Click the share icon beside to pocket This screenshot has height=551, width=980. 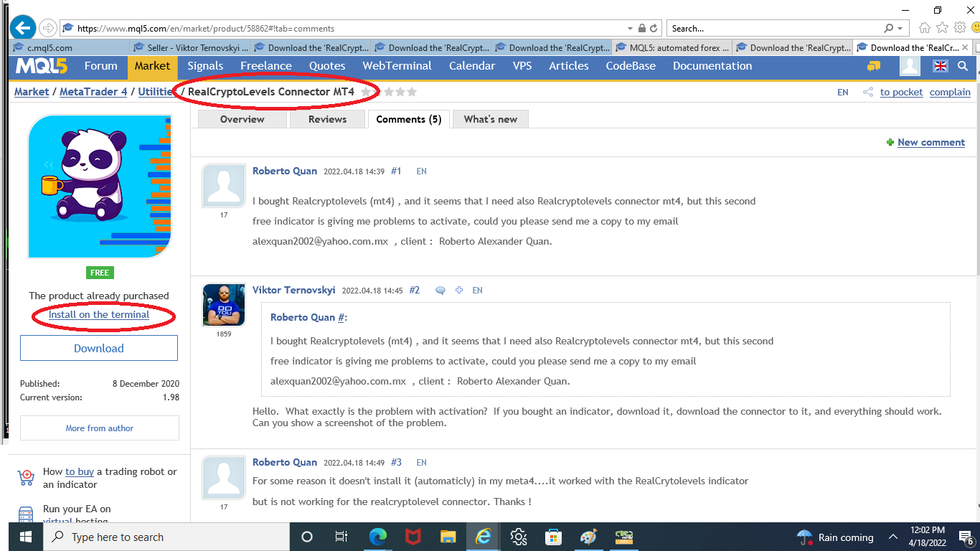(868, 92)
